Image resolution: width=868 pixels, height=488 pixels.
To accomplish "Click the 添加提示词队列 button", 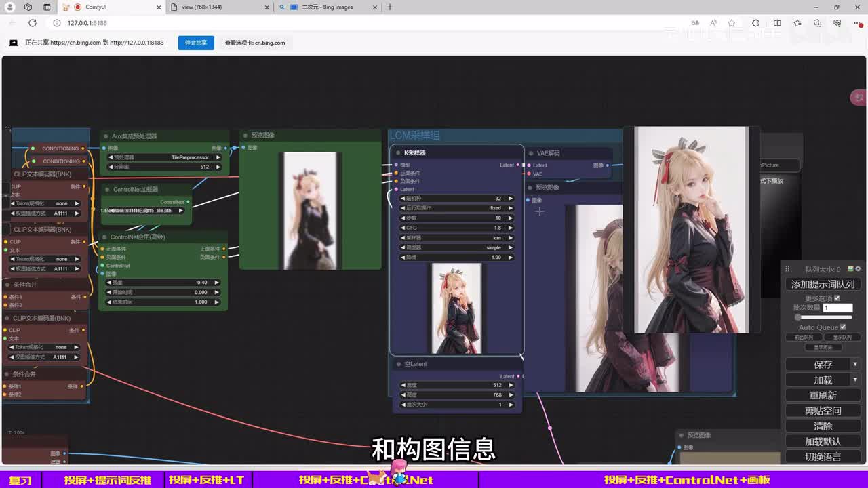I will 823,285.
